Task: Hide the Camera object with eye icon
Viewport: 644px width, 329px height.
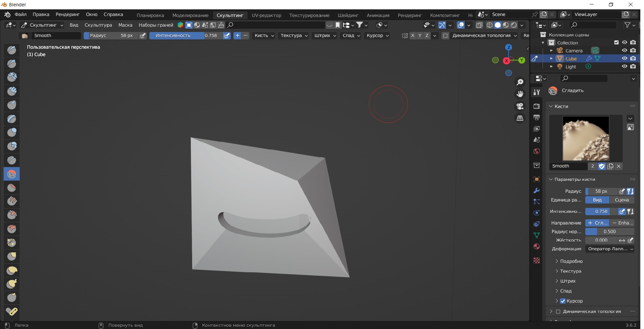Action: (624, 50)
